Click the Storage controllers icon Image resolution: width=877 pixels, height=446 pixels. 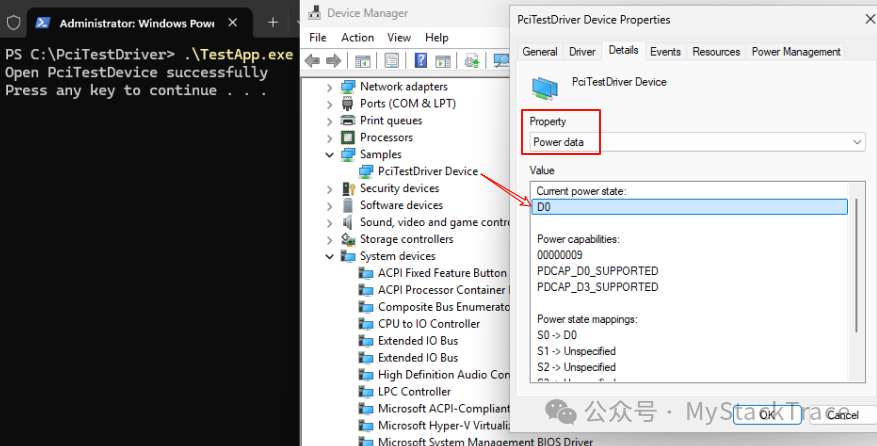click(348, 240)
